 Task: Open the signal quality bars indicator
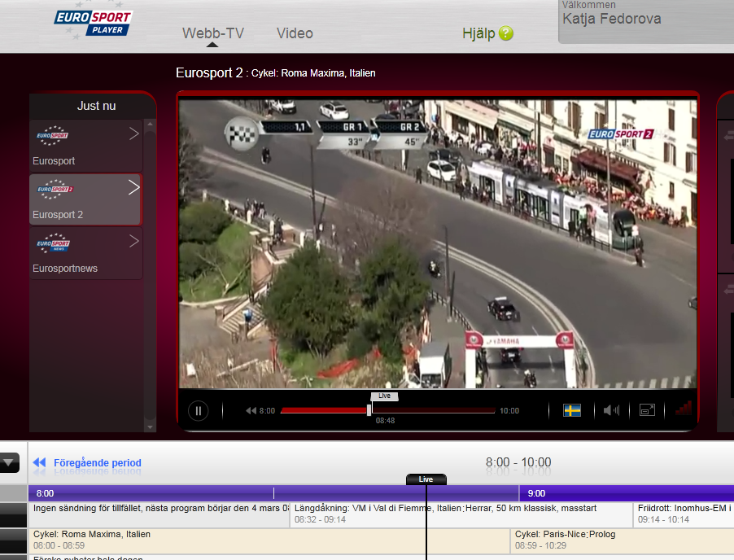click(684, 409)
